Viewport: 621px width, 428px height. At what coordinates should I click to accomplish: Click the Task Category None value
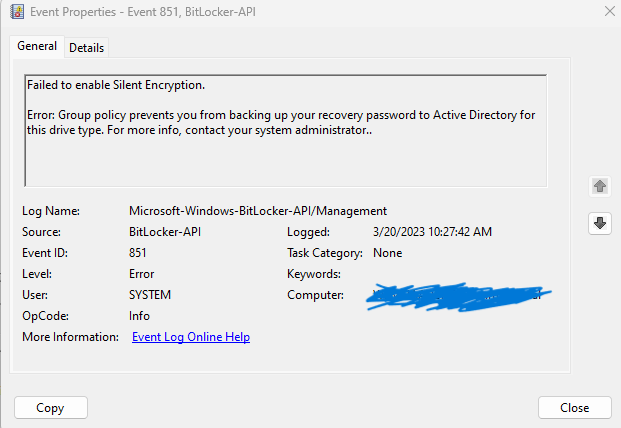[x=387, y=253]
